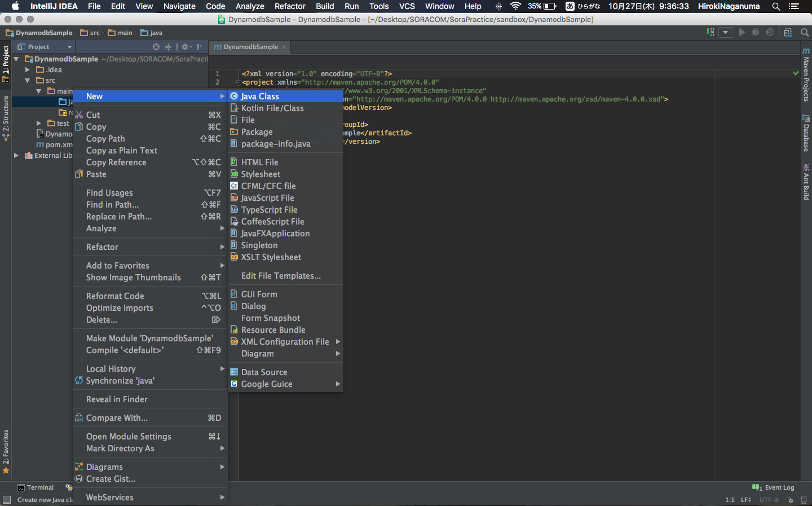Start the Debug session via the bug icon
The image size is (812, 506).
tap(756, 32)
